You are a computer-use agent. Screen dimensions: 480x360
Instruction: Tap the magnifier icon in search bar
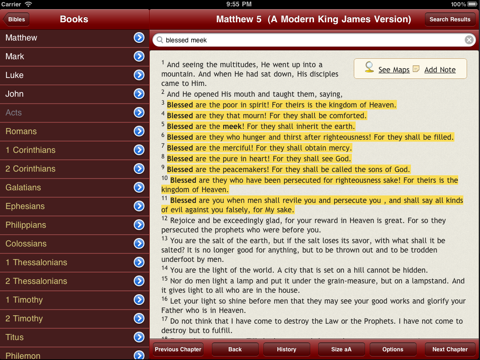pyautogui.click(x=160, y=40)
